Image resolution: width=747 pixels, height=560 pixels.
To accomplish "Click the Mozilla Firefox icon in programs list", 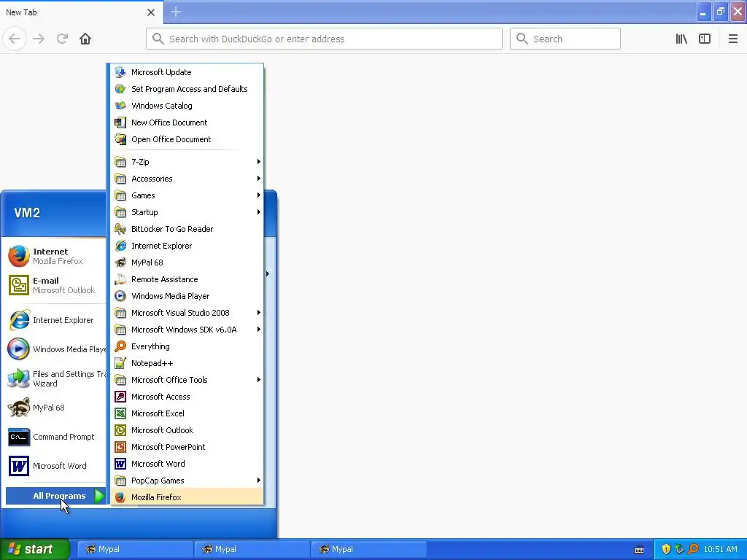I will tap(120, 497).
